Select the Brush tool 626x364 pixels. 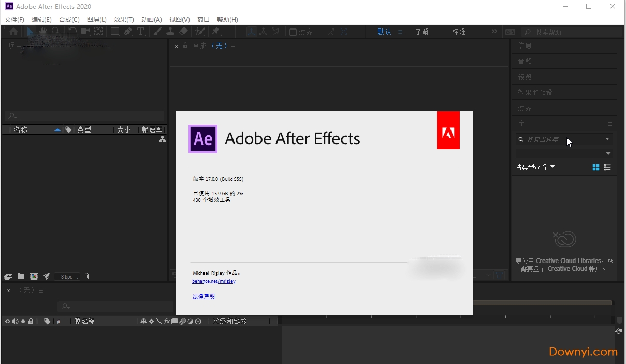(157, 31)
